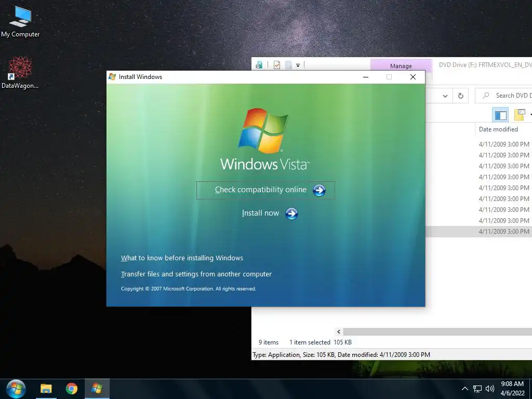Select the Install Windows taskbar button
Screen dimensions: 532x399
pyautogui.click(x=97, y=389)
